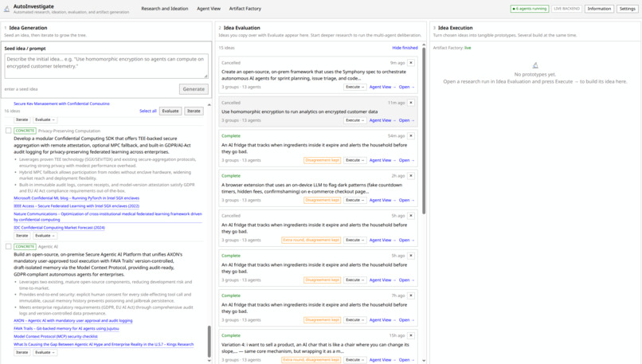Click the AutoInvestigate logo icon

tap(6, 9)
